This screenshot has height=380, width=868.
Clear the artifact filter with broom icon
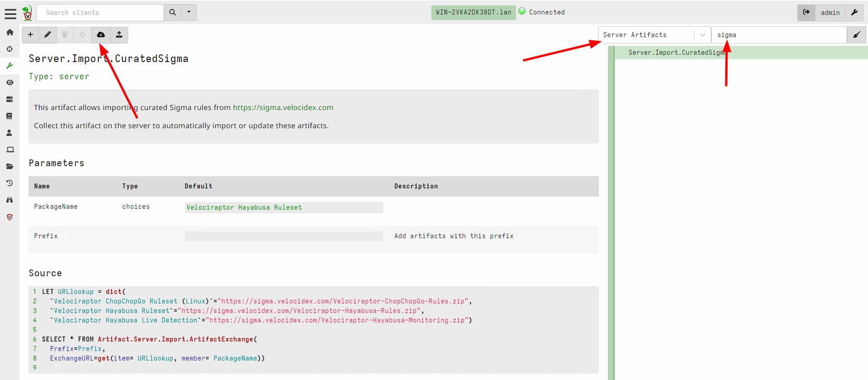(x=857, y=35)
